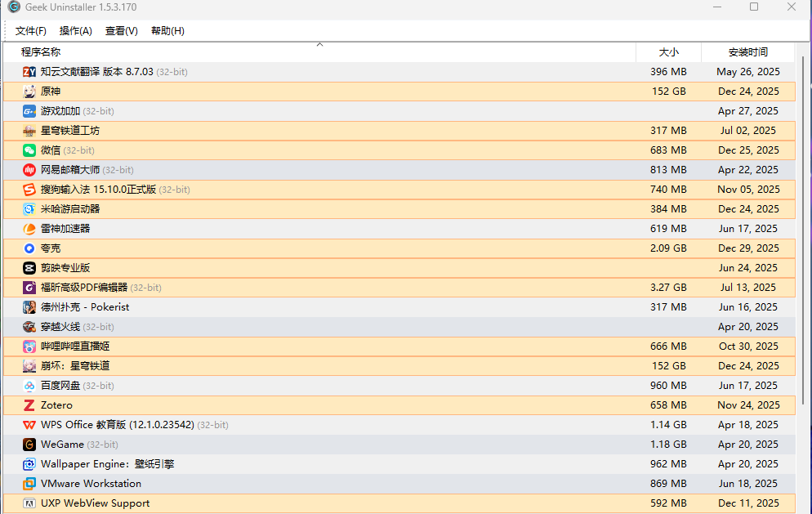Click the 960 MB size of 百度网盘
This screenshot has height=514, width=812.
[668, 386]
